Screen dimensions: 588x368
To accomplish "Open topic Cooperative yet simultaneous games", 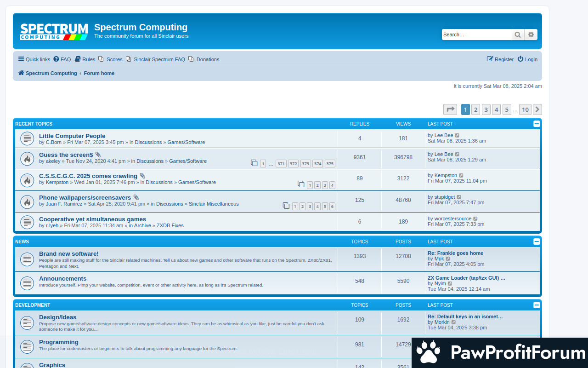I will coord(92,219).
